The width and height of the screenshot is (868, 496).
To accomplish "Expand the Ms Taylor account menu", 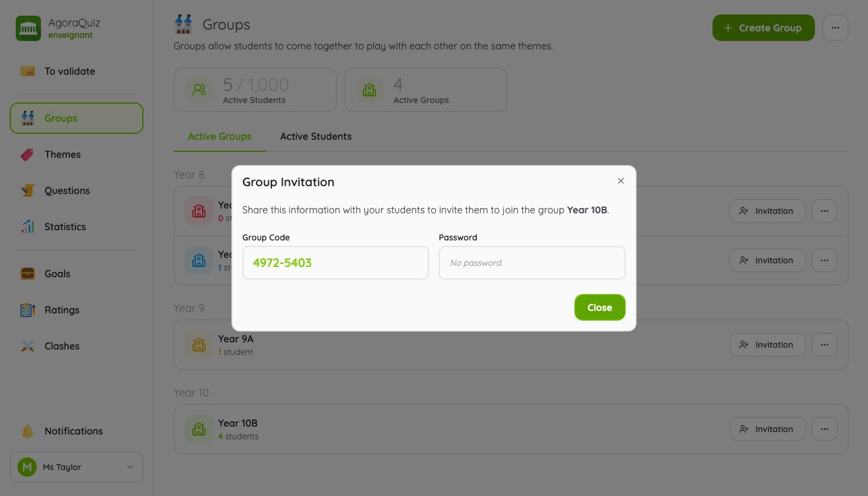I will pyautogui.click(x=77, y=467).
